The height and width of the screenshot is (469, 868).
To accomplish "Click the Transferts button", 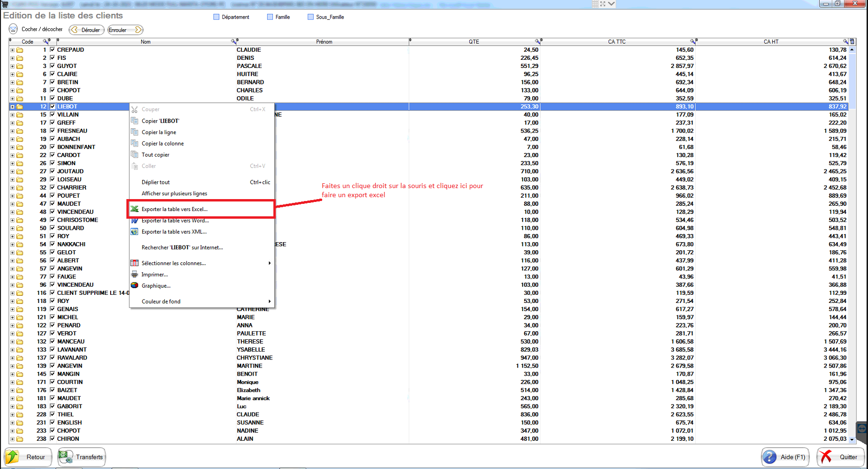I will (x=81, y=457).
